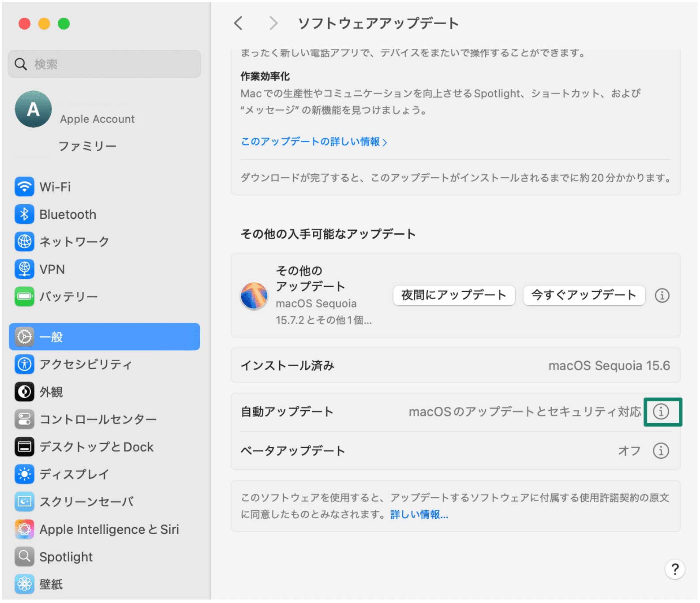Go back with the left chevron
The image size is (700, 603).
tap(239, 23)
